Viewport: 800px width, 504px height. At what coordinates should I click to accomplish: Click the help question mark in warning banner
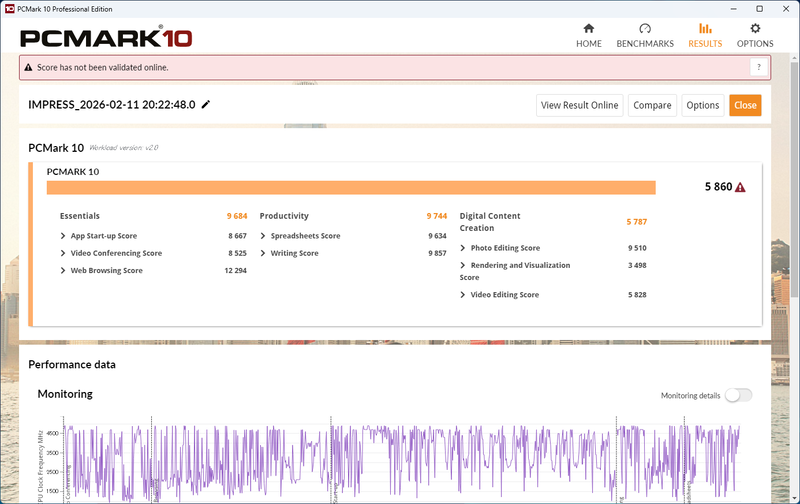pos(759,67)
